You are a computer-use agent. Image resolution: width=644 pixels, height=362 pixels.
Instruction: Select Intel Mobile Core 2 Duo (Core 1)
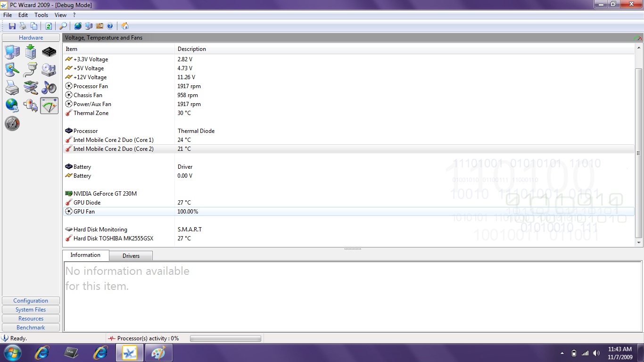[349, 140]
